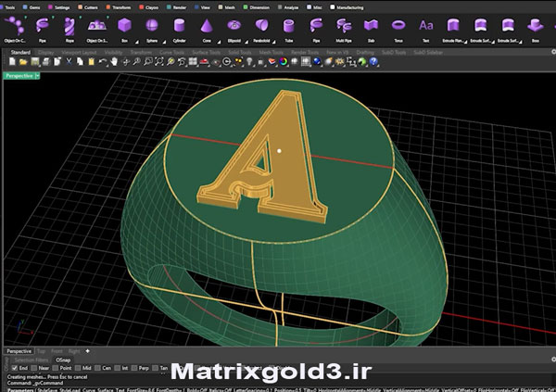Create an Ellipsoid primitive
Screen dimensions: 556x392
pyautogui.click(x=234, y=29)
